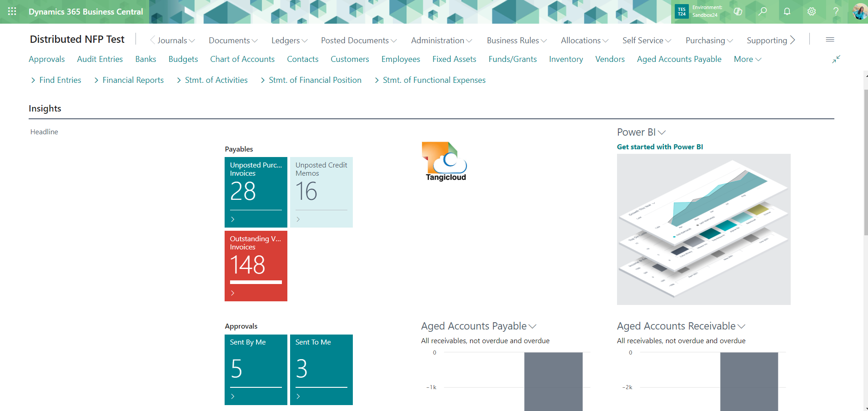The image size is (868, 411).
Task: Open Fixed Assets
Action: pyautogui.click(x=454, y=59)
